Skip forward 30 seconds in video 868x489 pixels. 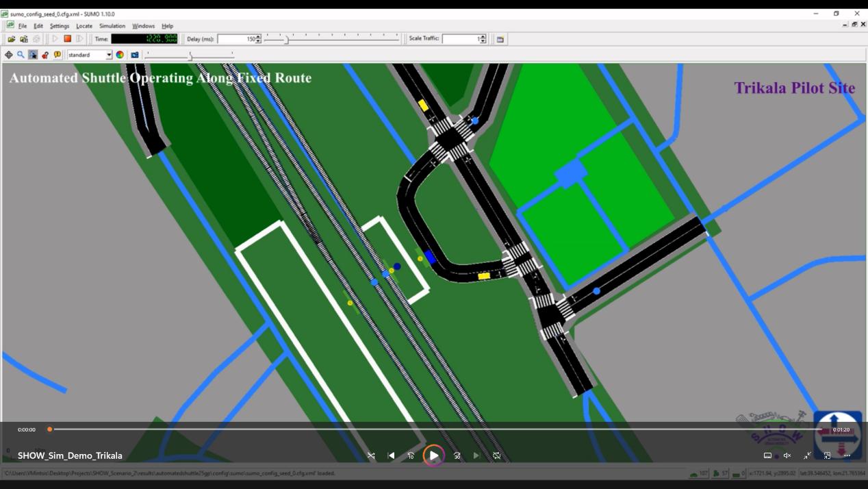[x=457, y=455]
